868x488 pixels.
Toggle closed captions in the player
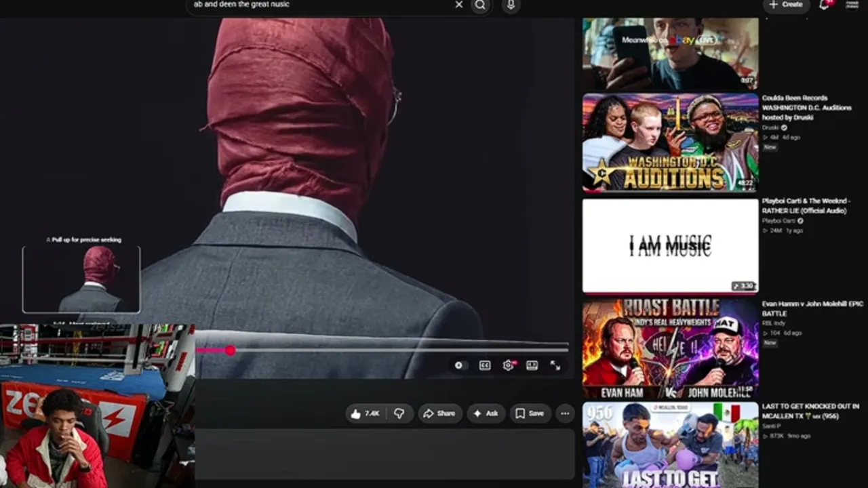pyautogui.click(x=485, y=365)
